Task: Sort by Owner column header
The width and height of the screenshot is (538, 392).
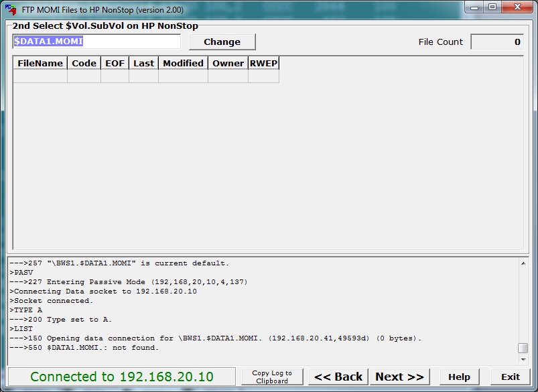Action: coord(228,63)
